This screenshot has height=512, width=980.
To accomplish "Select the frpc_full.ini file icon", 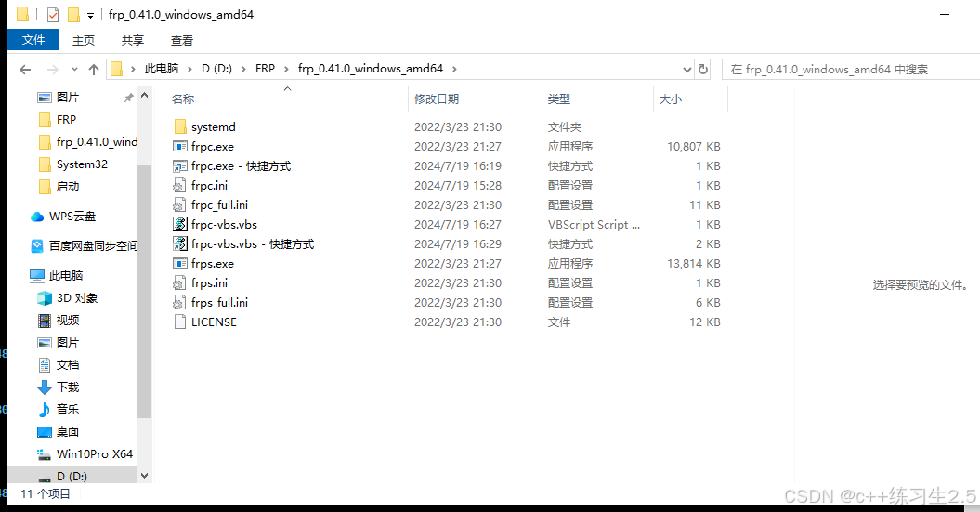I will click(x=180, y=205).
